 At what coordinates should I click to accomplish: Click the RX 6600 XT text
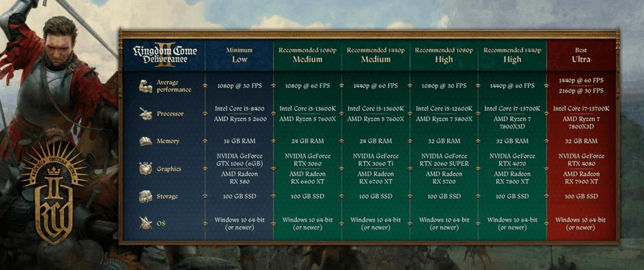coord(308,182)
